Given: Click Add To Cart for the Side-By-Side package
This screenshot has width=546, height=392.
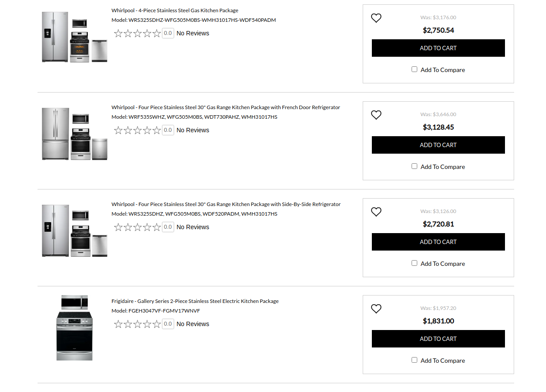Looking at the screenshot, I should [438, 242].
